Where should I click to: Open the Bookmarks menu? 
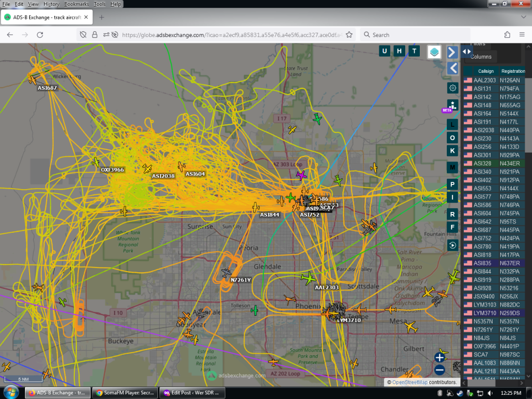(x=76, y=4)
